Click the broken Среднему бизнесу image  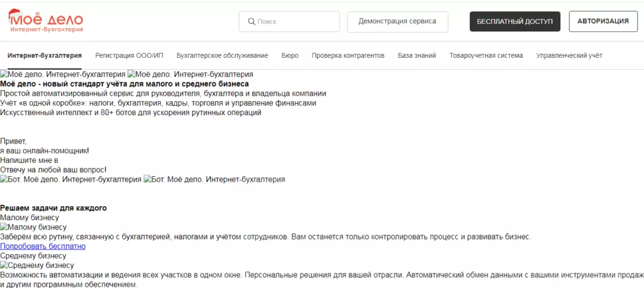[x=37, y=265]
